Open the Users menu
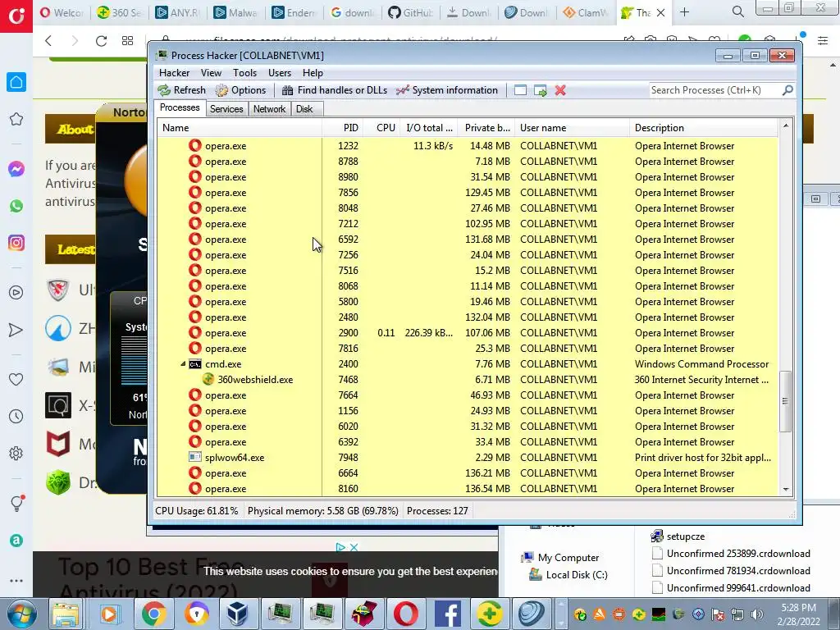 [280, 73]
